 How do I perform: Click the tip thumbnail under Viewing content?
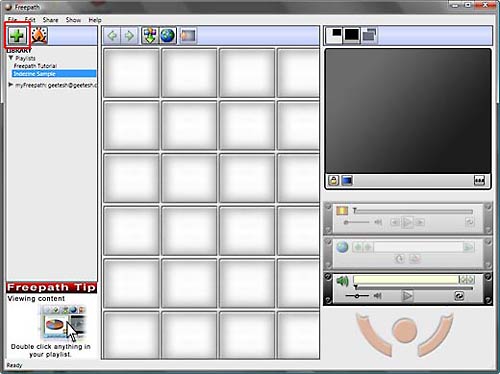pyautogui.click(x=63, y=322)
